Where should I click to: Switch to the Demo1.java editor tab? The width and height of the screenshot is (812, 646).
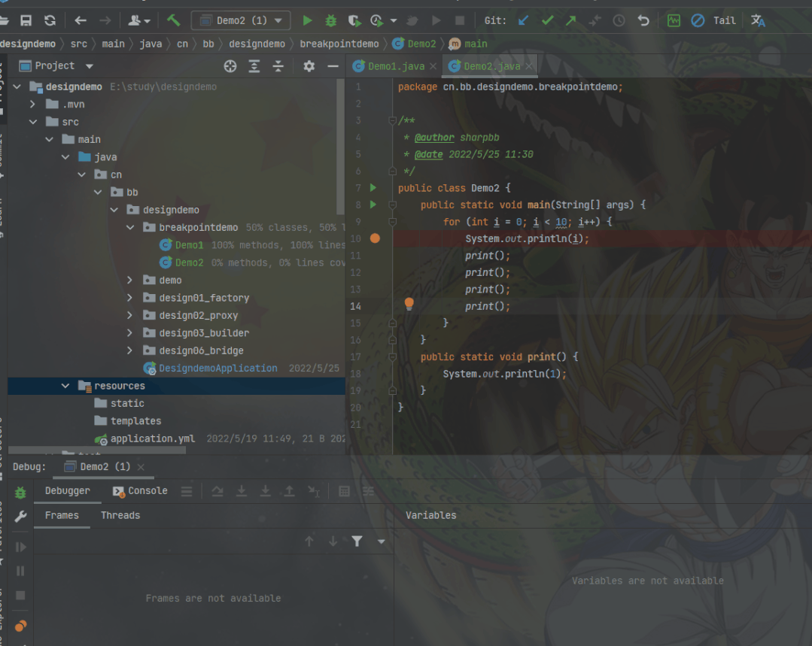392,66
